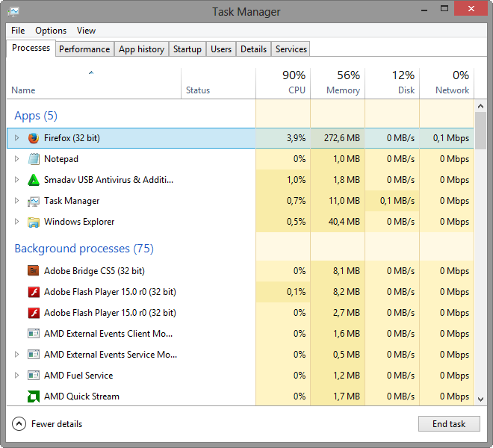Click the Windows Explorer folder icon
Image resolution: width=493 pixels, height=448 pixels.
[34, 222]
